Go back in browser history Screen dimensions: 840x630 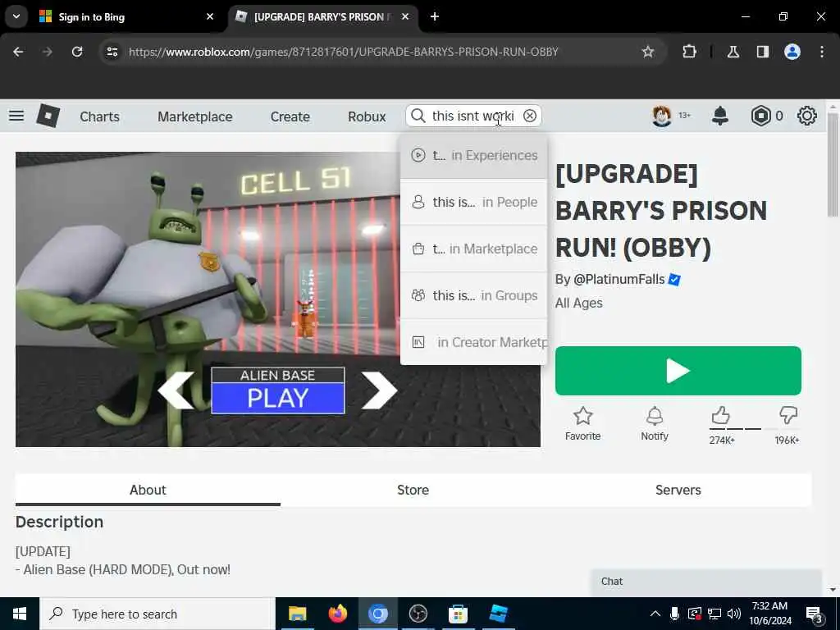pos(18,52)
